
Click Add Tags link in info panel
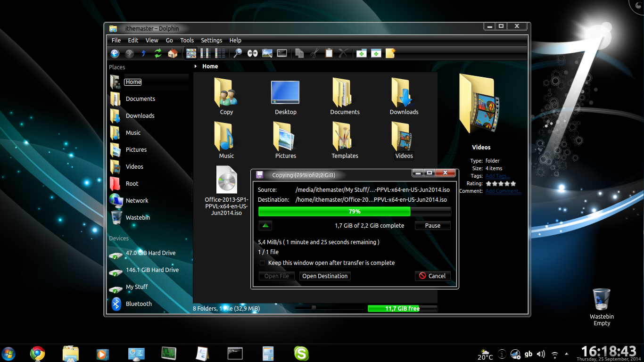click(498, 176)
